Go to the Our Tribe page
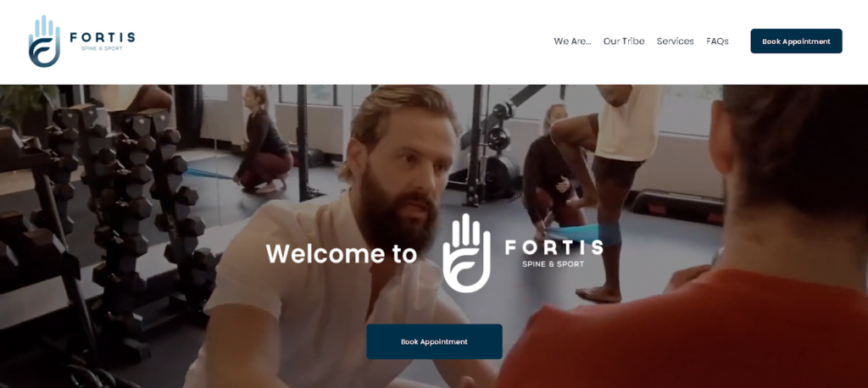 pos(624,42)
